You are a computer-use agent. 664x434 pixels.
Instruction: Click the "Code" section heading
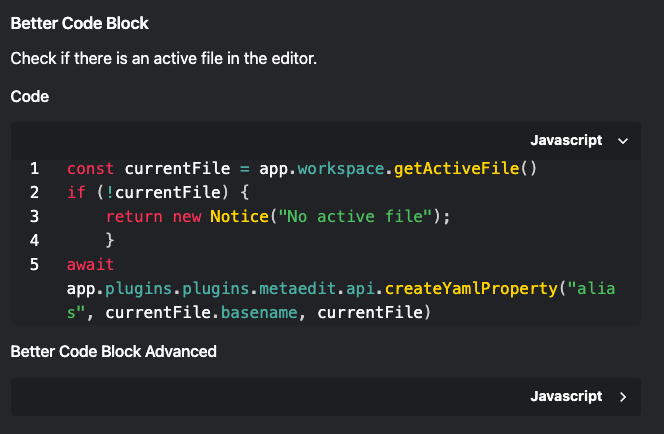point(30,96)
